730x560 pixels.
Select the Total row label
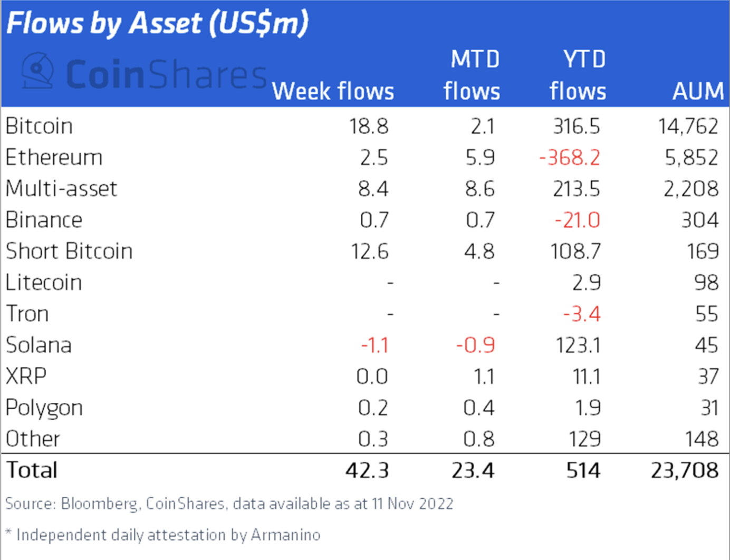click(32, 470)
